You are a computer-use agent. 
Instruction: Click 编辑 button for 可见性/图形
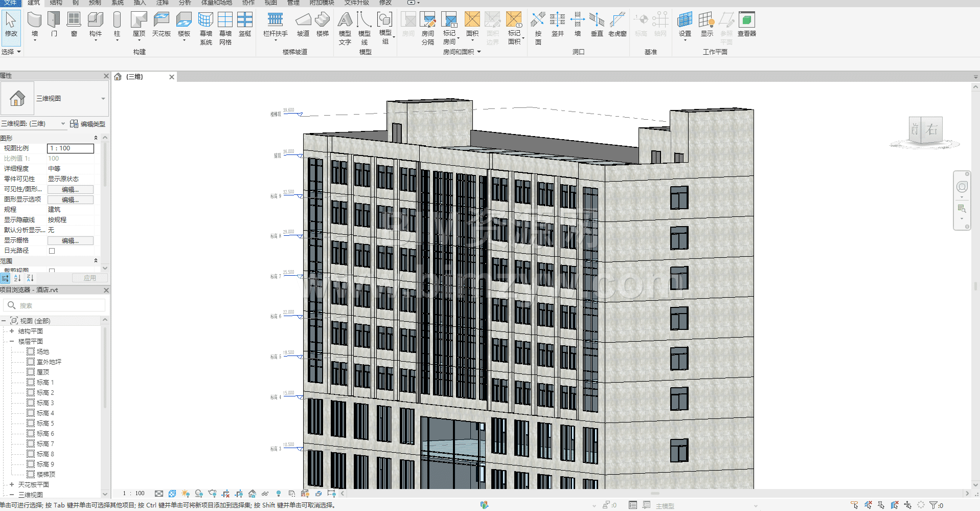click(x=70, y=189)
